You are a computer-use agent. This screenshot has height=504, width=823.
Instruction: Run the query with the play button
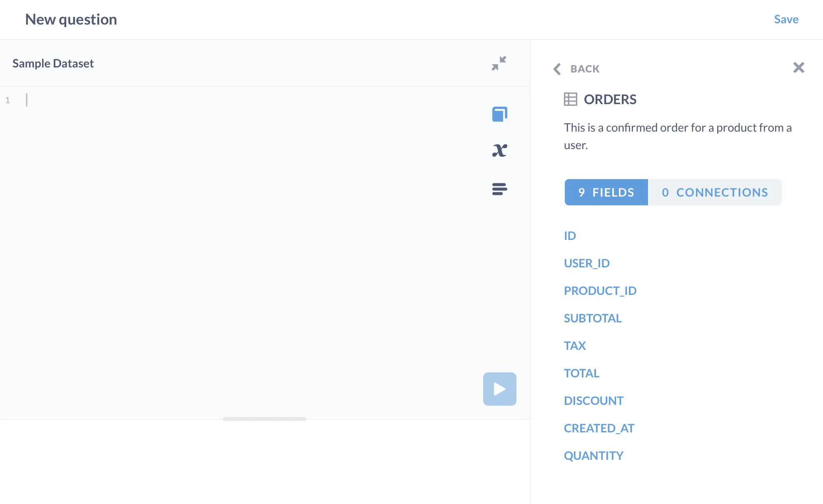point(499,389)
